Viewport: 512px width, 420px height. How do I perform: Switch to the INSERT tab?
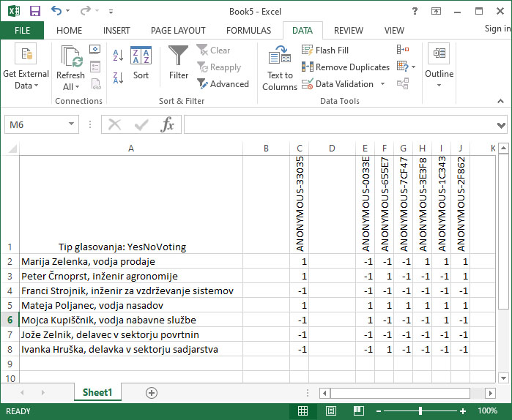tap(116, 30)
